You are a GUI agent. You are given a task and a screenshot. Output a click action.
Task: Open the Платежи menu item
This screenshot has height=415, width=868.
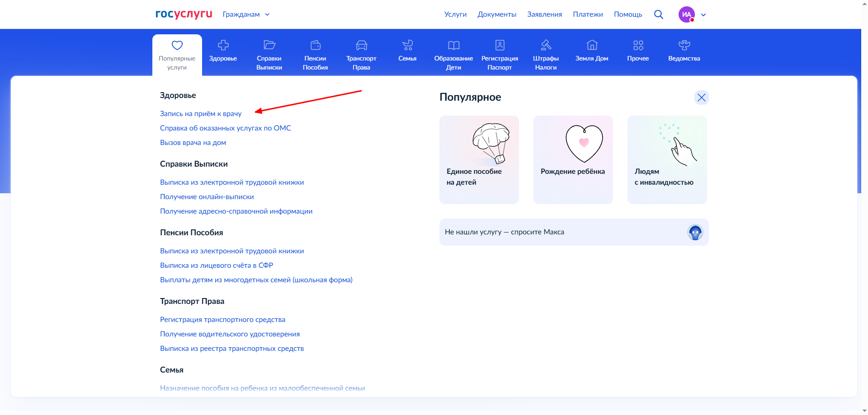click(588, 14)
